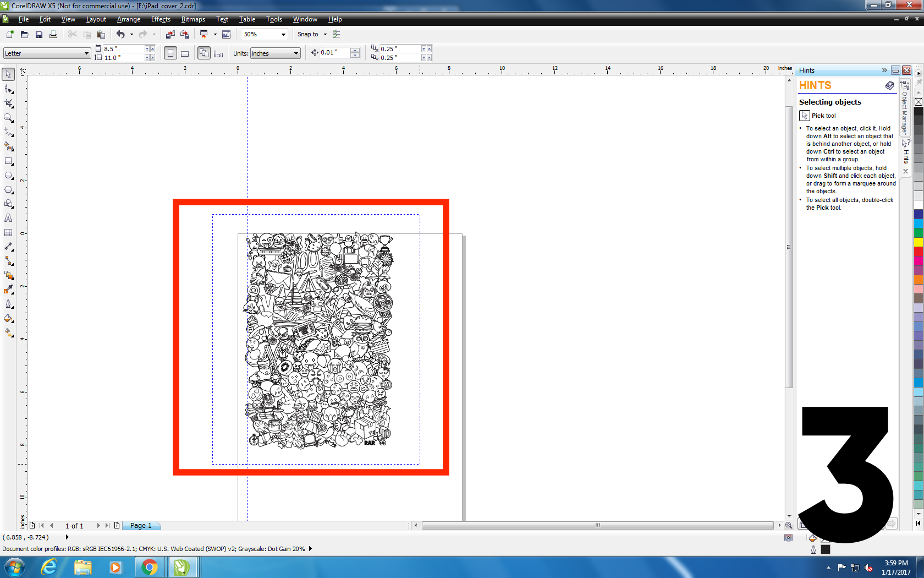This screenshot has width=924, height=578.
Task: Select the Smart Fill tool
Action: (x=8, y=146)
